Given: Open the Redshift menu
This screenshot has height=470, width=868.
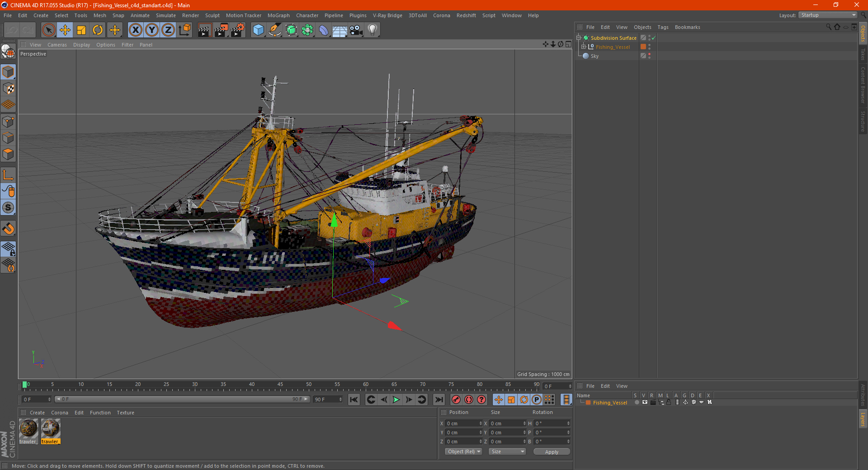Looking at the screenshot, I should pyautogui.click(x=466, y=15).
